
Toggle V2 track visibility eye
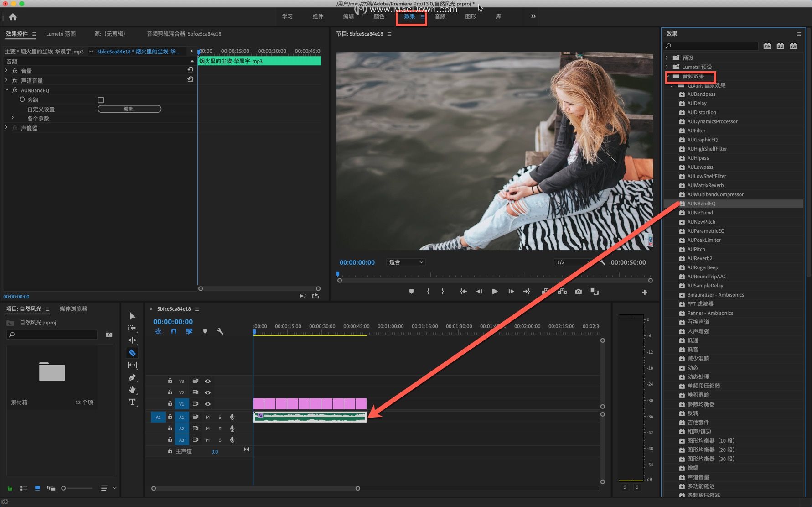tap(208, 392)
